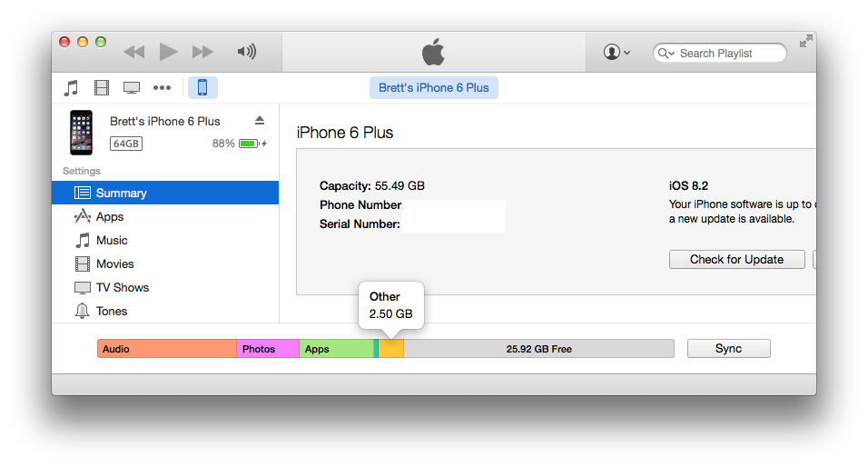Screen dimensions: 868x467
Task: Click the iOS 8.2 heading
Action: [x=688, y=185]
